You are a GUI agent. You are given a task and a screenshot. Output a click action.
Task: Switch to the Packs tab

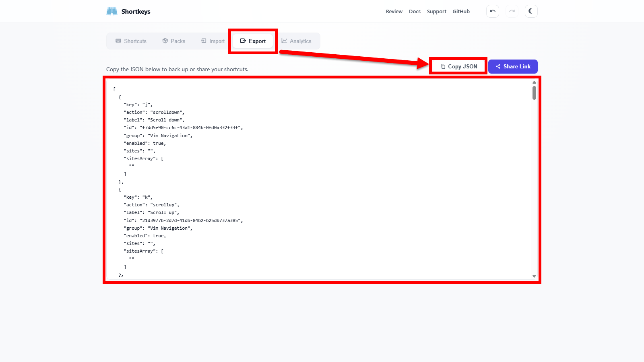[x=174, y=41]
